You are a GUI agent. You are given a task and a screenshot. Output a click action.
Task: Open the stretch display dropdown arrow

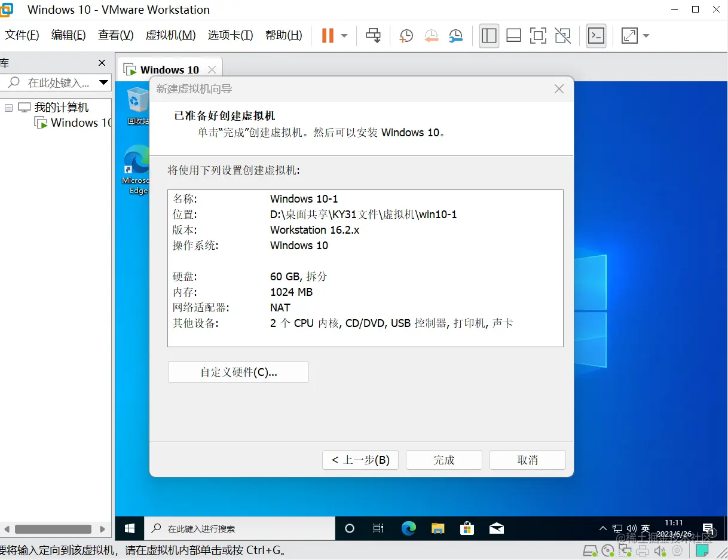[x=646, y=36]
